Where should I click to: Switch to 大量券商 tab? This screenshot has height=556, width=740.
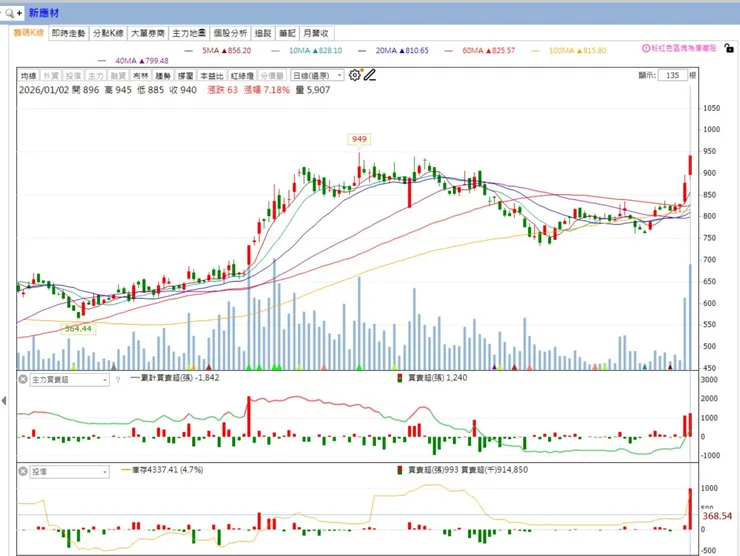click(x=148, y=33)
